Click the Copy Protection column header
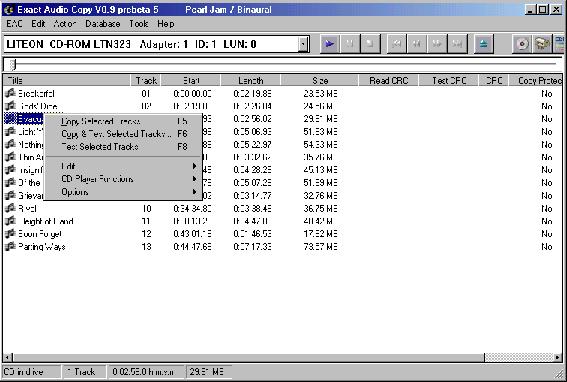 536,80
